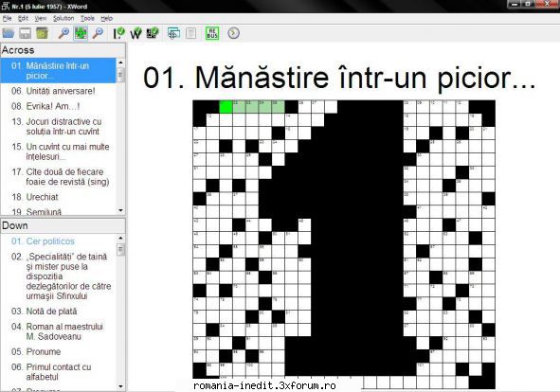Open the Solution menu
This screenshot has width=560, height=392.
coord(63,18)
